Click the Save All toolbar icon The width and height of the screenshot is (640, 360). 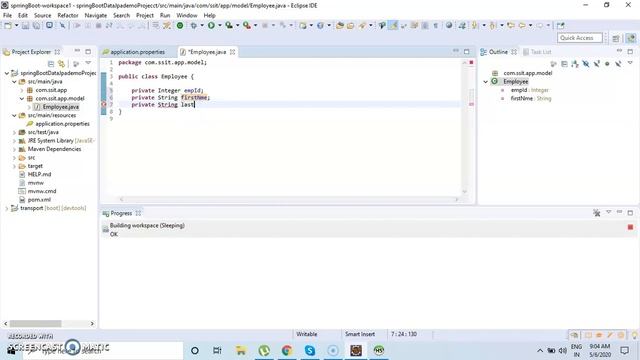36,25
